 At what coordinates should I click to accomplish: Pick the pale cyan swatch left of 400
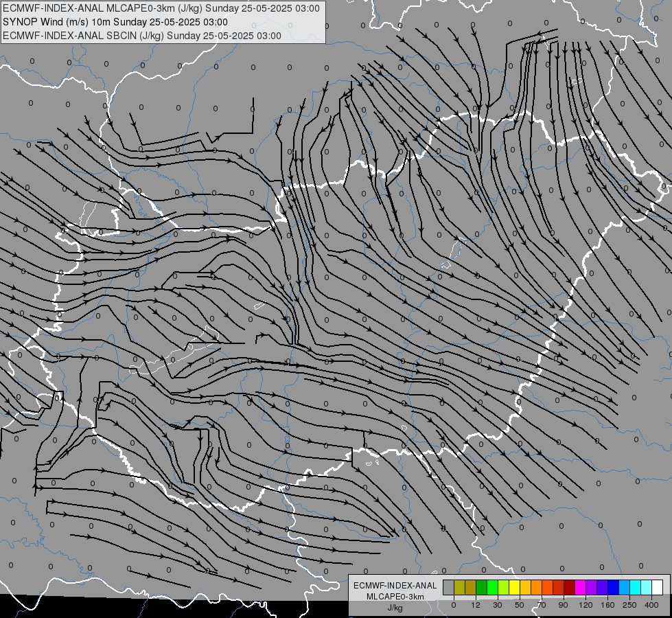[647, 587]
